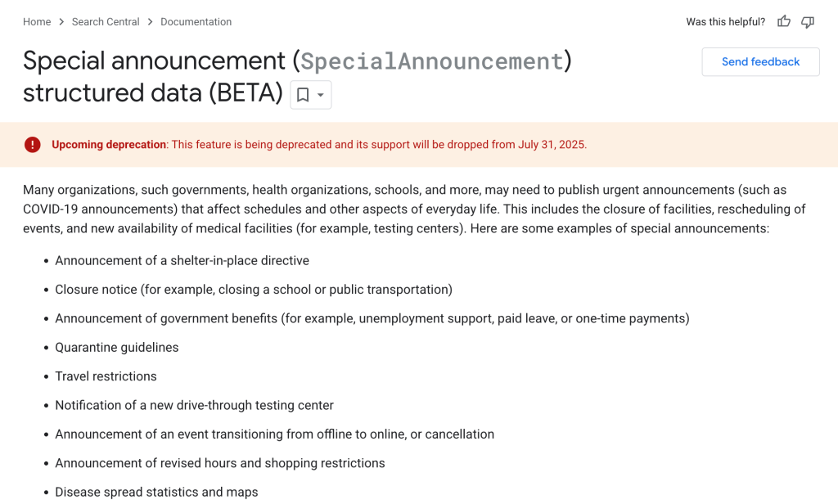Expand the save options next to the bookmark icon
The image size is (838, 504).
pos(319,95)
